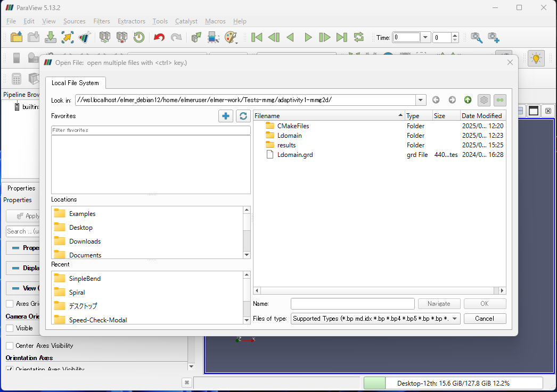
Task: Click the Name input field
Action: click(x=353, y=304)
